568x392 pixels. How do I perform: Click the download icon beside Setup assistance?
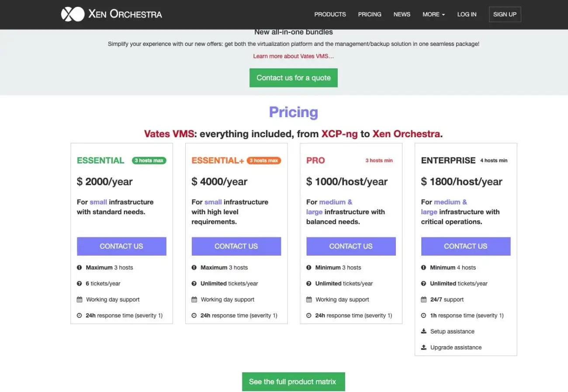click(423, 332)
